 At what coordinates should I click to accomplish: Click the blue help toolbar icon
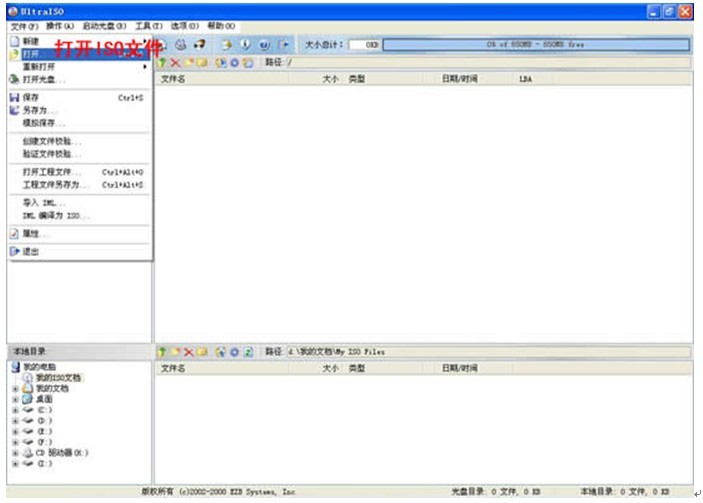pos(265,44)
